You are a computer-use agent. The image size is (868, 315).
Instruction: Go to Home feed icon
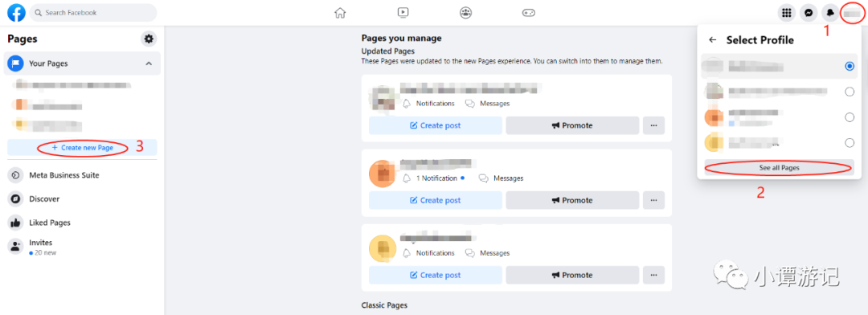tap(340, 12)
